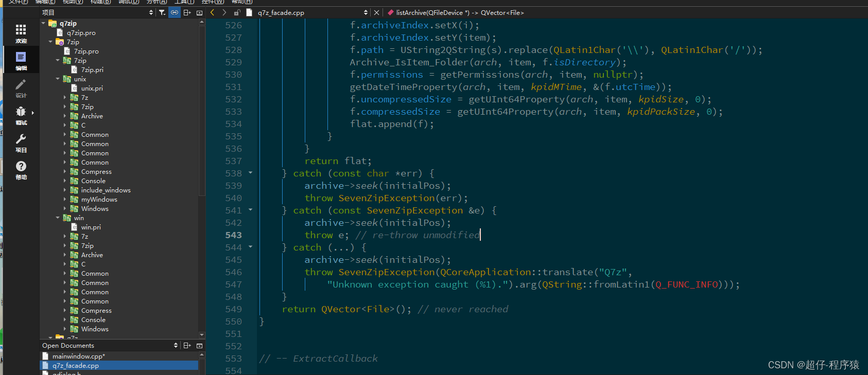This screenshot has height=375, width=868.
Task: Close the project side pane
Action: coord(199,12)
